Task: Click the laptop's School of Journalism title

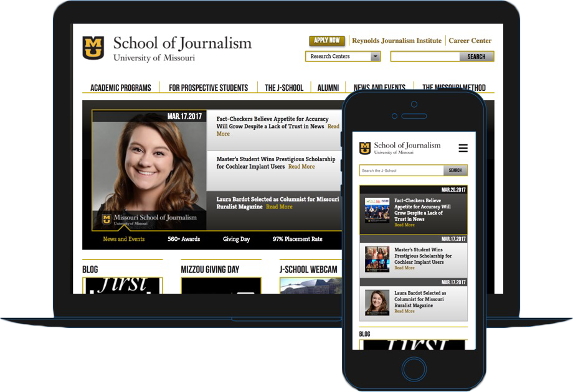Action: click(x=182, y=43)
